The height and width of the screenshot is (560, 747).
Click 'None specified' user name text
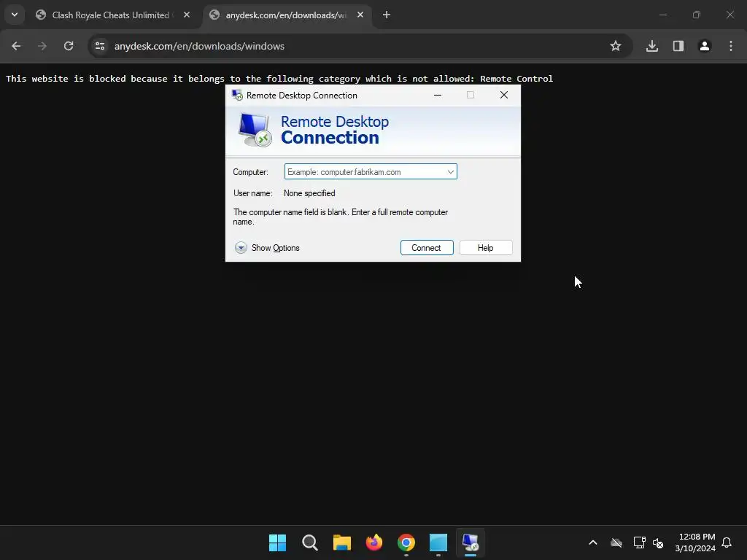coord(309,193)
